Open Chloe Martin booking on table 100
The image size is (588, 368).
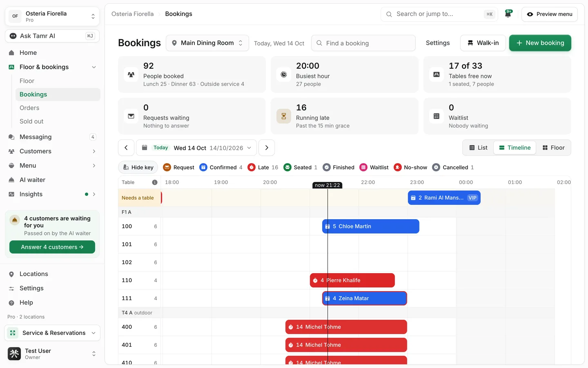pyautogui.click(x=371, y=227)
